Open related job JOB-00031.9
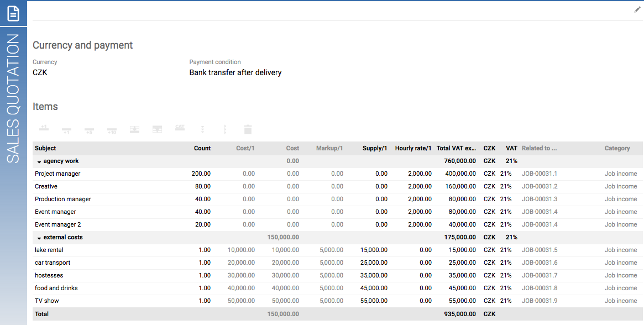Screen dimensions: 644x325 click(540, 301)
